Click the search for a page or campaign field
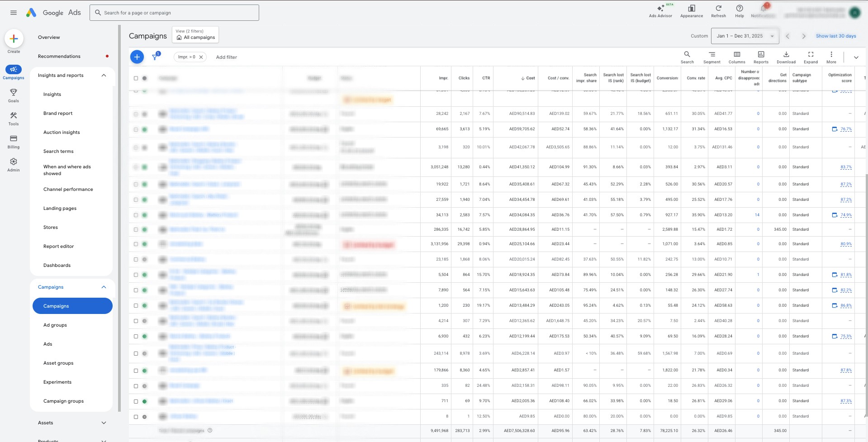 (x=174, y=13)
